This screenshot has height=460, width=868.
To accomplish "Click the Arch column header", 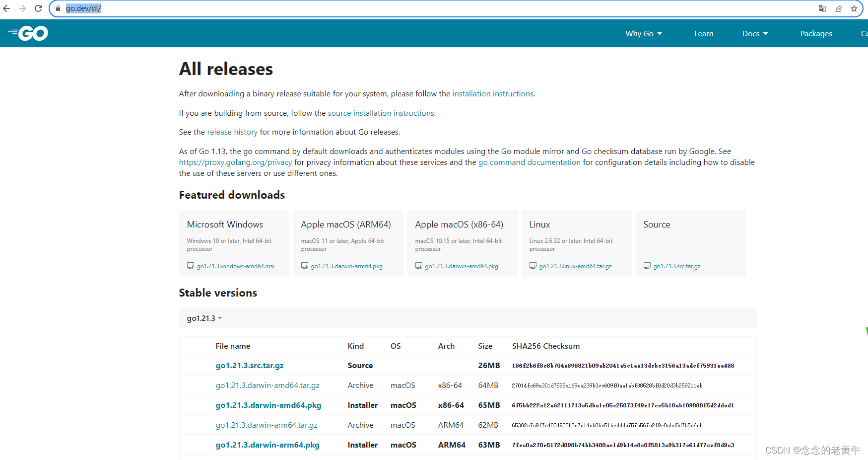I will coord(446,346).
